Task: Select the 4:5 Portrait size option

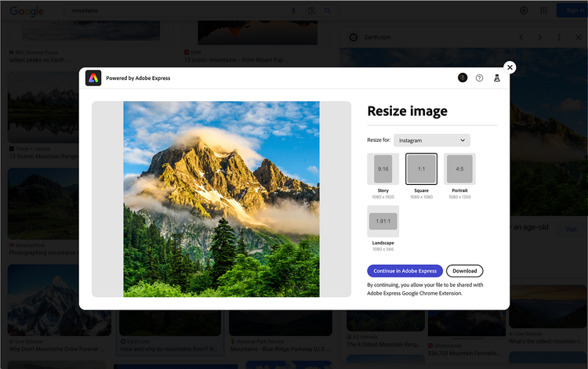Action: click(459, 169)
